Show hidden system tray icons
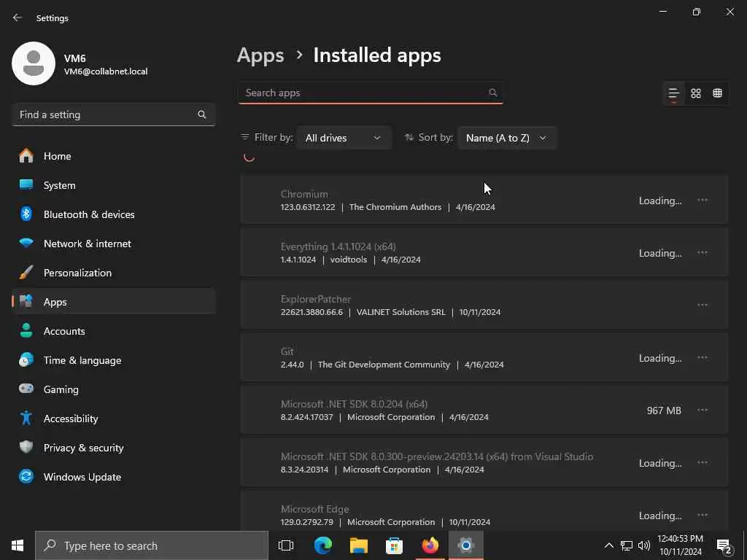Screen dimensions: 747x560 (x=608, y=545)
